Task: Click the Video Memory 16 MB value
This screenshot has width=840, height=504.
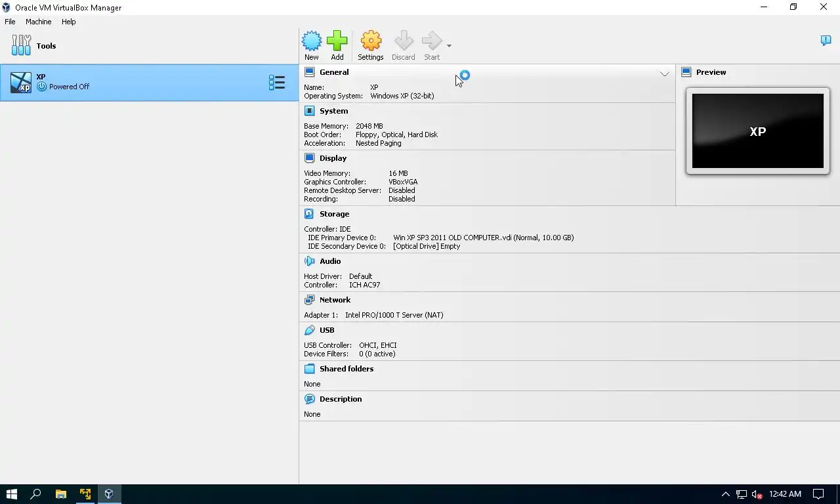Action: click(x=398, y=173)
